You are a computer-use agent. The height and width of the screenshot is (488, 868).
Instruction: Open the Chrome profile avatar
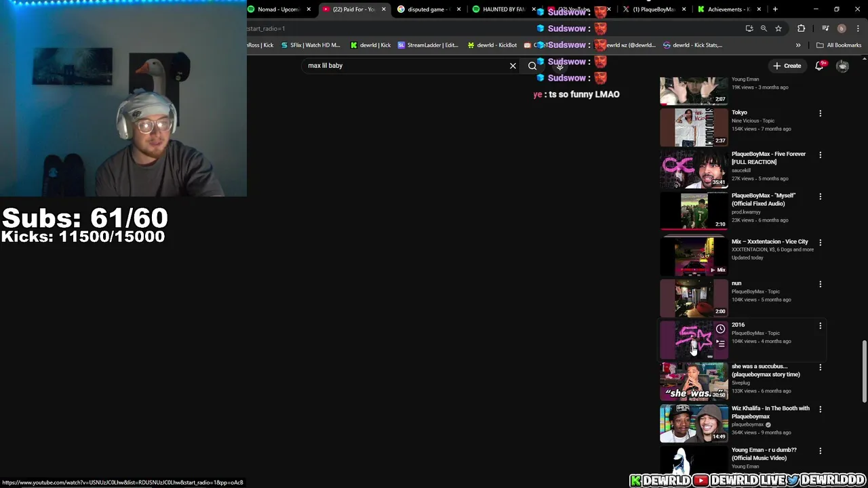point(842,28)
